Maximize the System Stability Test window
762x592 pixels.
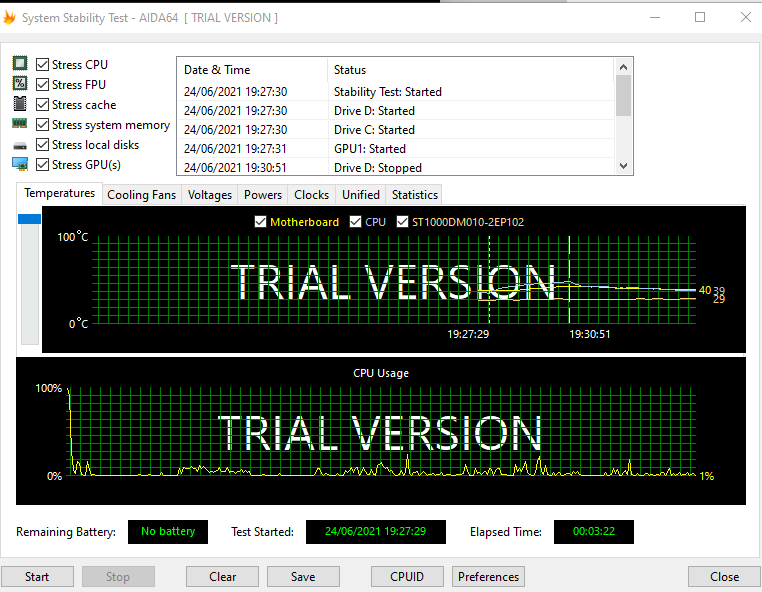click(700, 17)
